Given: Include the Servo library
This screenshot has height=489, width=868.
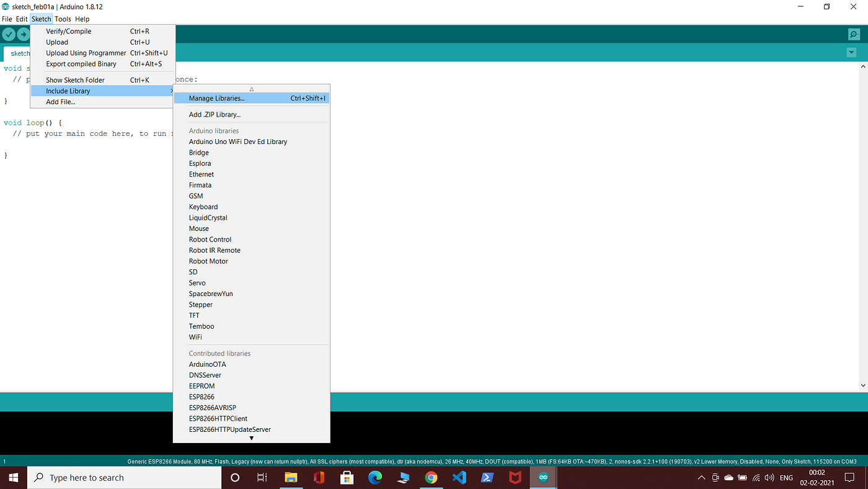Looking at the screenshot, I should pos(251,283).
